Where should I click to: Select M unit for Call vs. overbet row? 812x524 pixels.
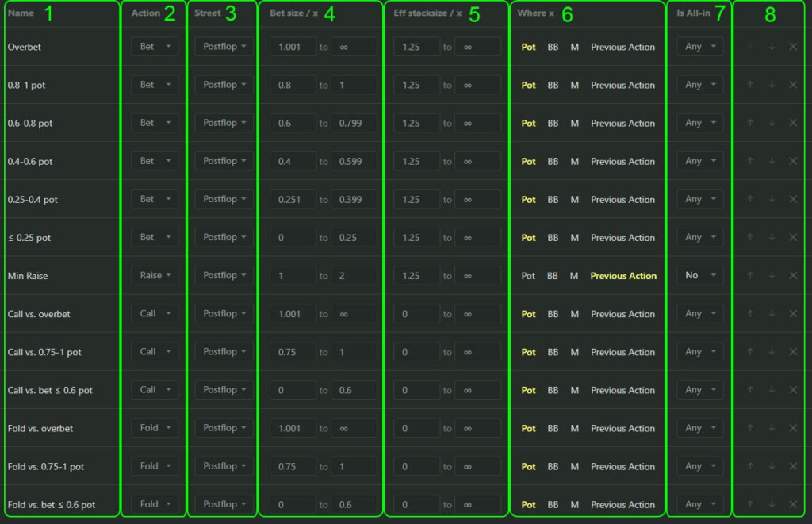click(575, 314)
